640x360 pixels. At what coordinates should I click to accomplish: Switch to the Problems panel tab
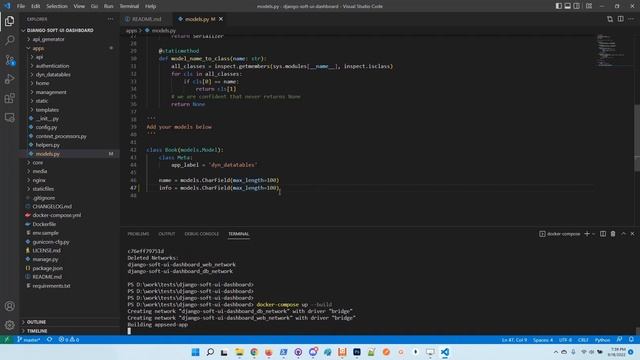[x=138, y=234]
